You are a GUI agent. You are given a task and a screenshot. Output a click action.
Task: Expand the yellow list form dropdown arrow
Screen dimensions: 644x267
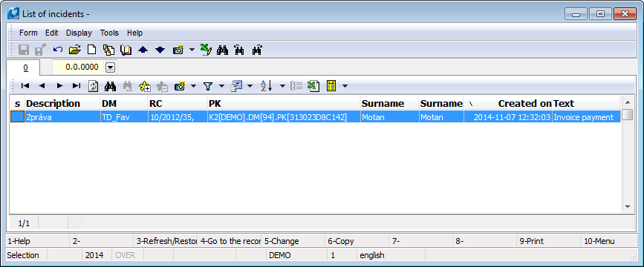tap(345, 86)
